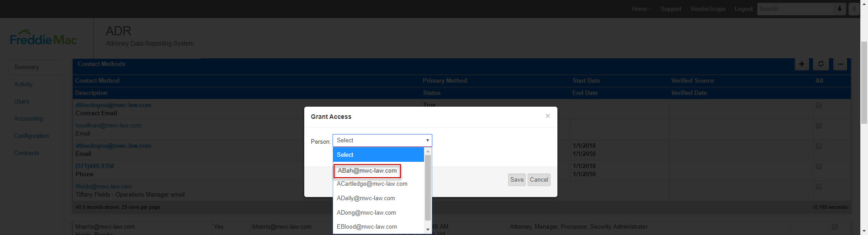
Task: Check the bharris@mwc-law.com row checkbox
Action: (x=835, y=227)
